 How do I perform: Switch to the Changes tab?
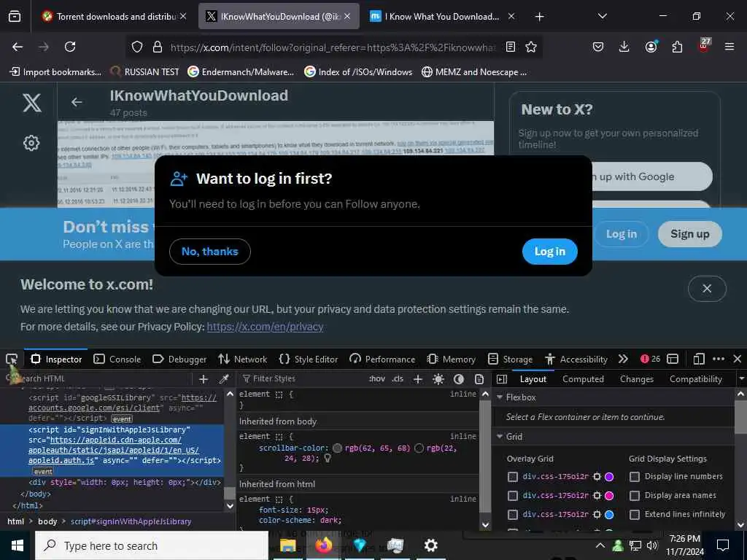point(636,379)
